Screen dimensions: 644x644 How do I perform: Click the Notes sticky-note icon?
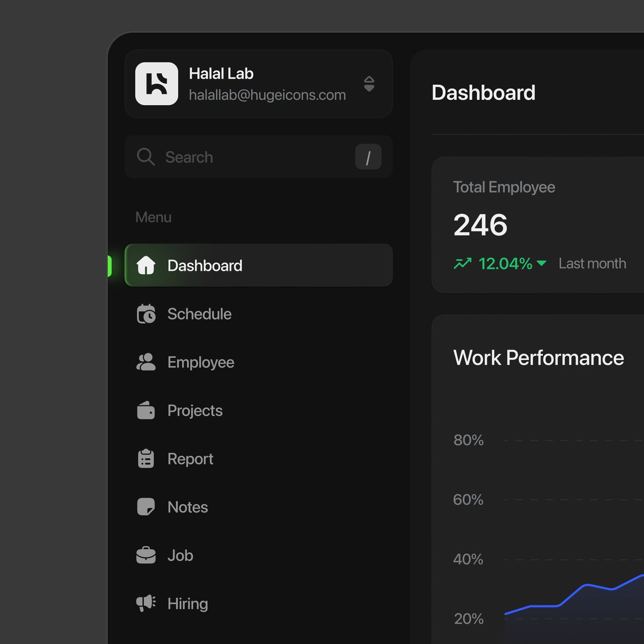(x=146, y=507)
